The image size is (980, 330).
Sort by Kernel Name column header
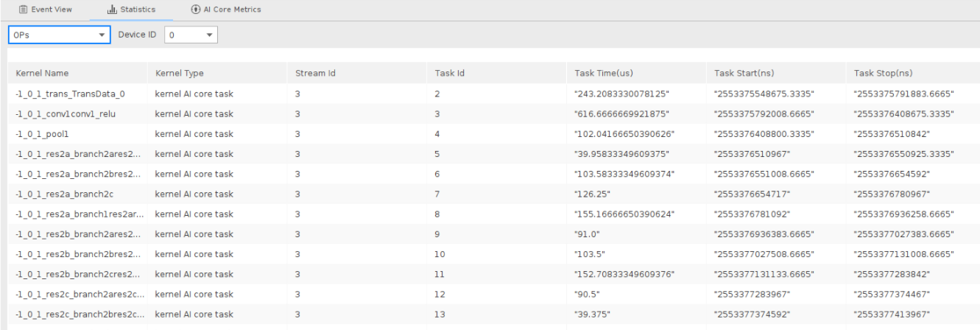click(x=37, y=73)
